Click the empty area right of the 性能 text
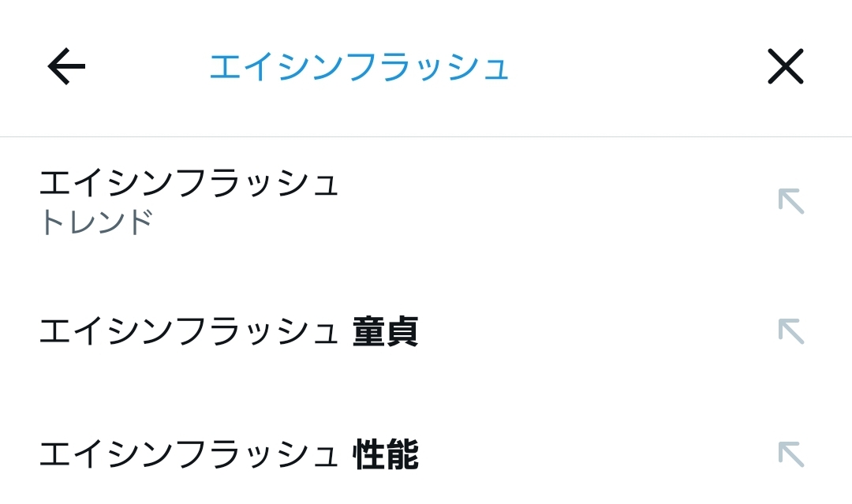Viewport: 852px width, 504px height. point(592,455)
